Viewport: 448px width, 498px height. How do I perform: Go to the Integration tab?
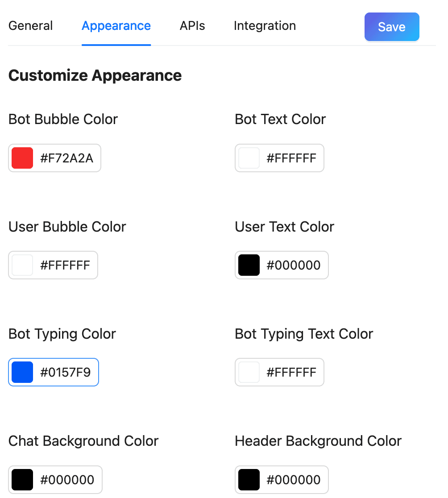point(265,26)
